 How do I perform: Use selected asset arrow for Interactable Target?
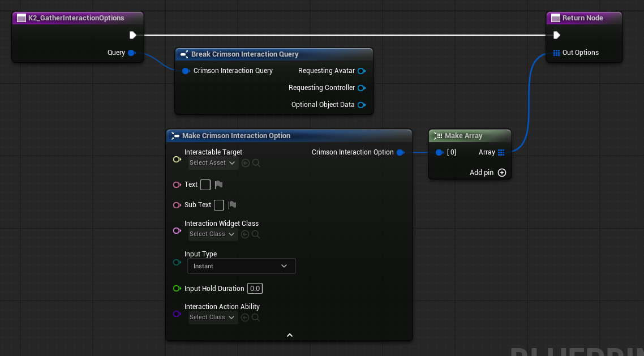[x=246, y=163]
